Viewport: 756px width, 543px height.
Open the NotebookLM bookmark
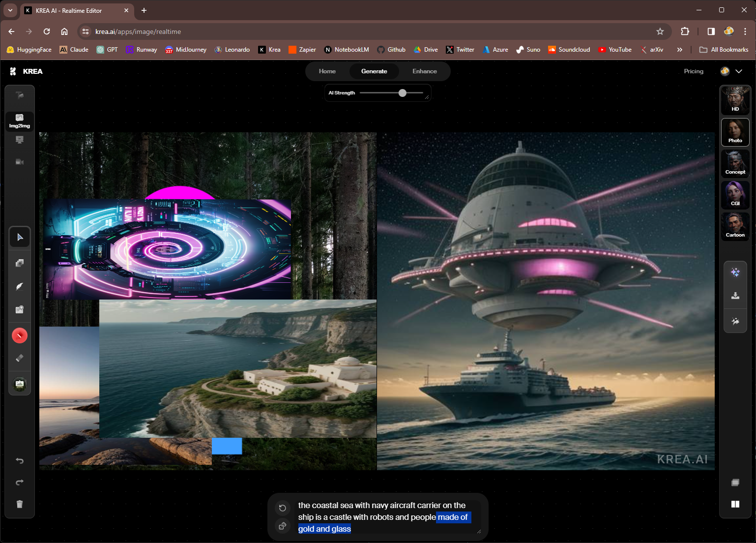[347, 50]
